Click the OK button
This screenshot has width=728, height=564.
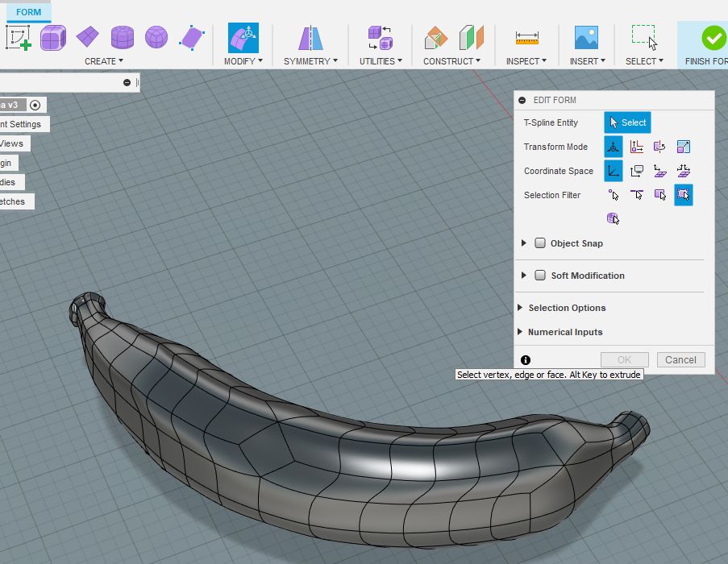625,360
